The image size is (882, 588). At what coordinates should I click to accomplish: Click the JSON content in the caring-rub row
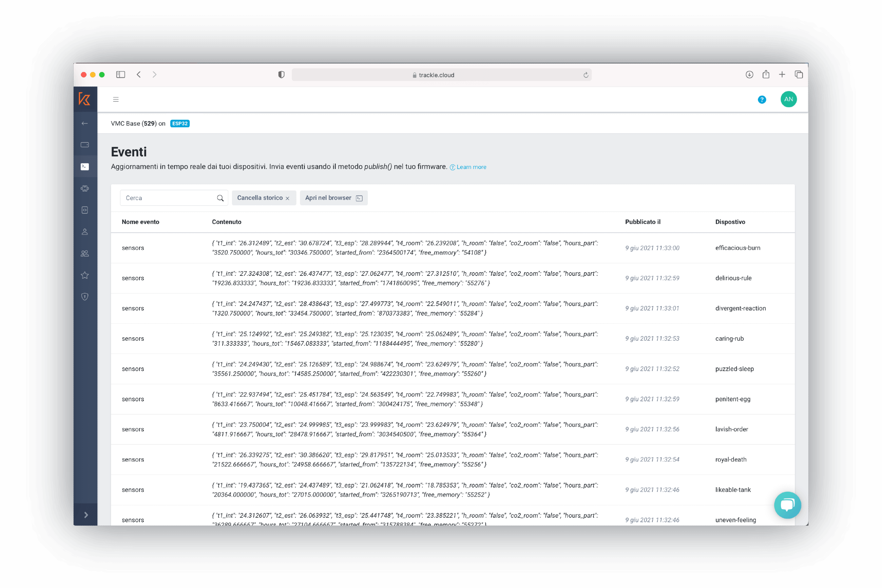click(405, 339)
